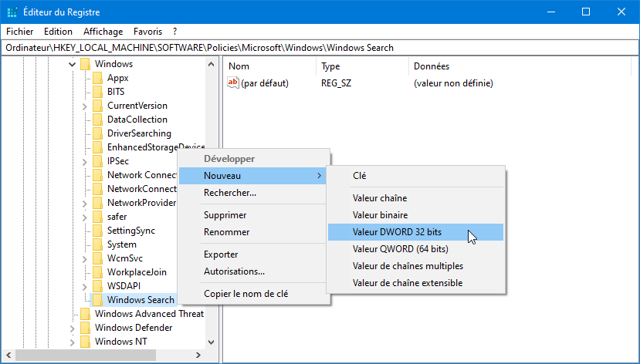
Task: Click the Données column header
Action: pos(520,66)
